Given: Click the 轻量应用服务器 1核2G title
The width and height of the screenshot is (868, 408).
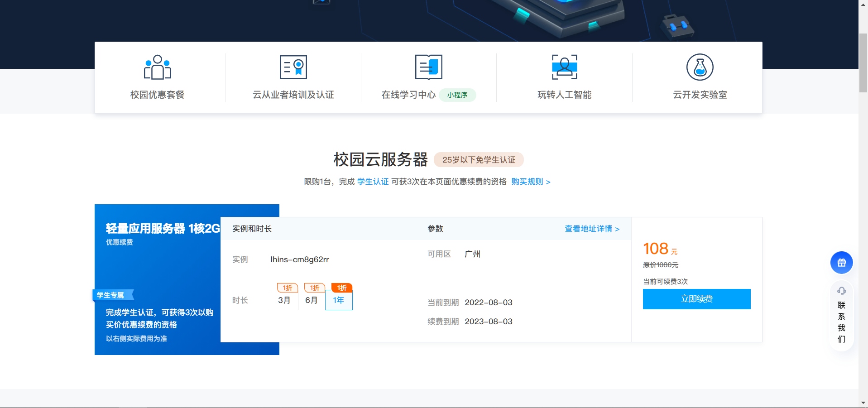Looking at the screenshot, I should (x=163, y=228).
